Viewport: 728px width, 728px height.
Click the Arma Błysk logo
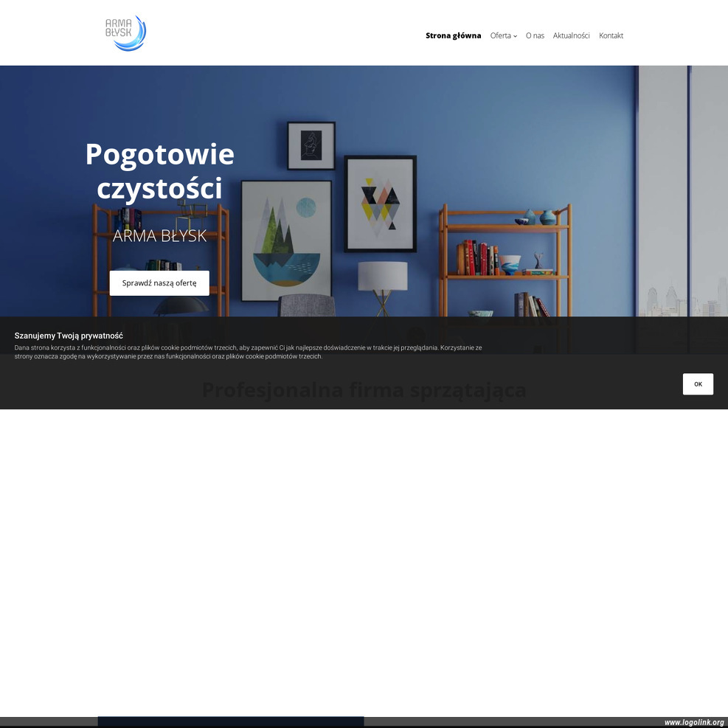pyautogui.click(x=126, y=33)
